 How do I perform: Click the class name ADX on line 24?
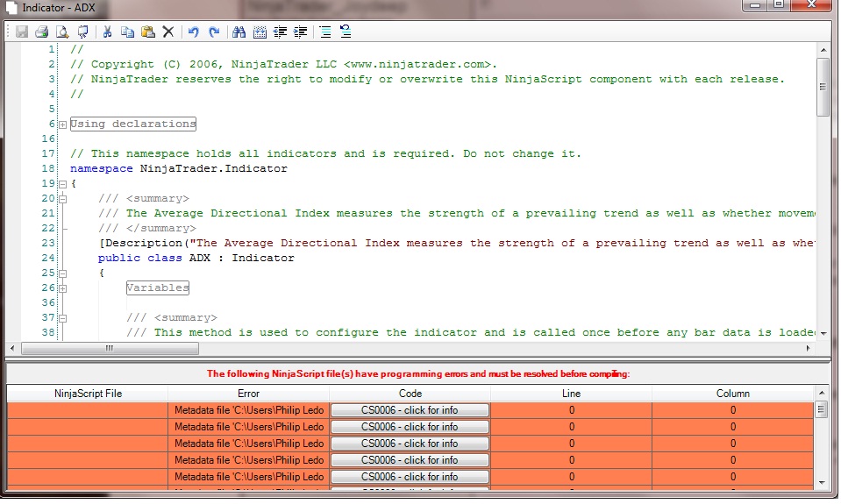click(x=200, y=258)
